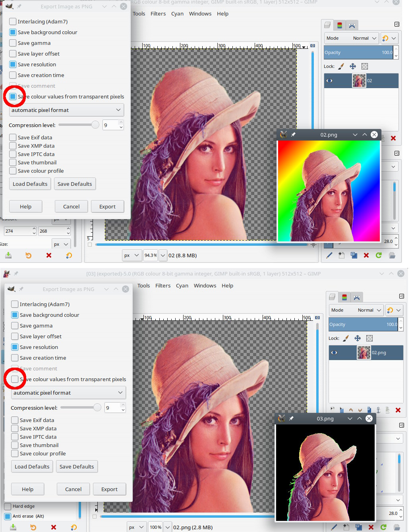This screenshot has height=532, width=410.
Task: Open 'automatic pixel format' dropdown in upper dialog
Action: point(66,110)
